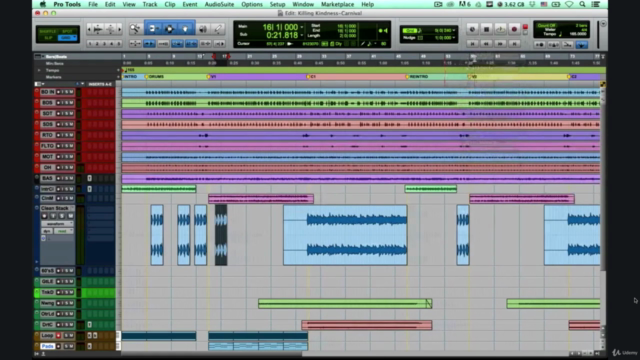Enable Slip edit mode

(x=49, y=38)
